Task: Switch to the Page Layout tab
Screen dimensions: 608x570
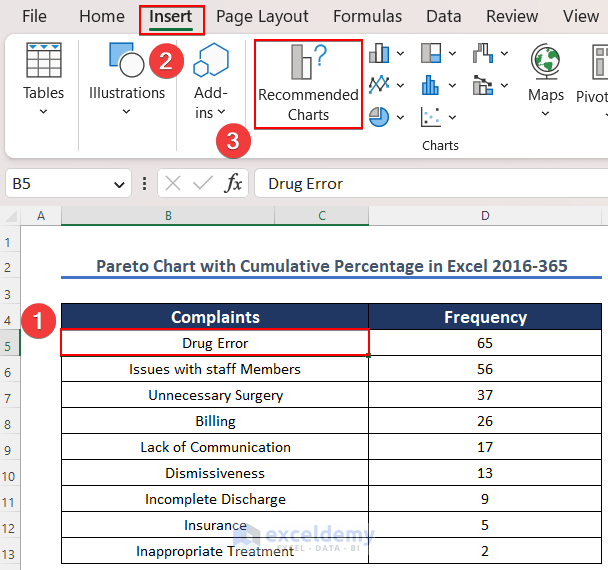Action: click(x=262, y=16)
